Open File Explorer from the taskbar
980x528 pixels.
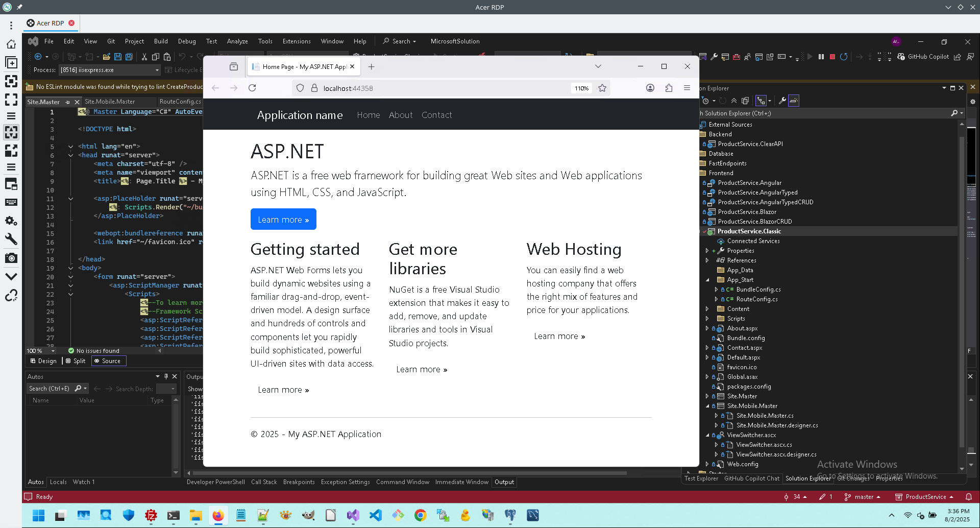(x=196, y=515)
